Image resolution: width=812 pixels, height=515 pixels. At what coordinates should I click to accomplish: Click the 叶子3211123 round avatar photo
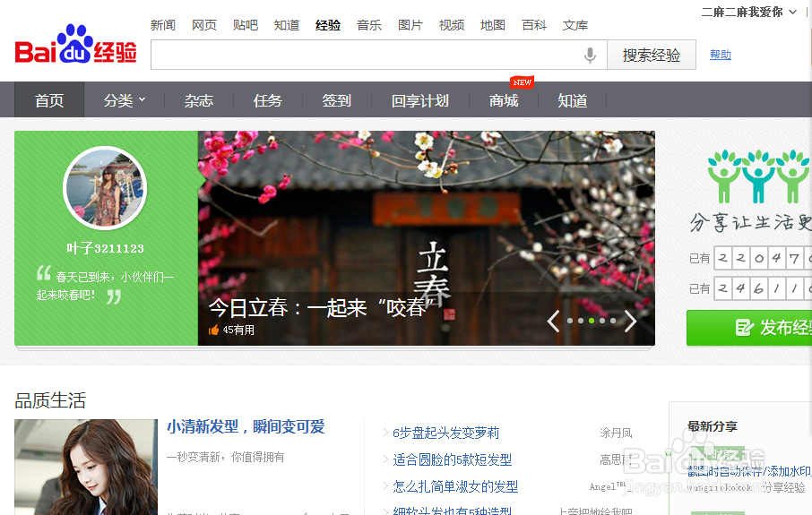tap(105, 188)
